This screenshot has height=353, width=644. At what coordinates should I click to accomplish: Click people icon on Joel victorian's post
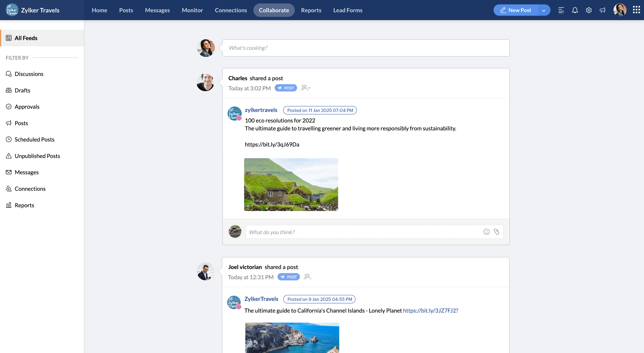click(x=307, y=277)
